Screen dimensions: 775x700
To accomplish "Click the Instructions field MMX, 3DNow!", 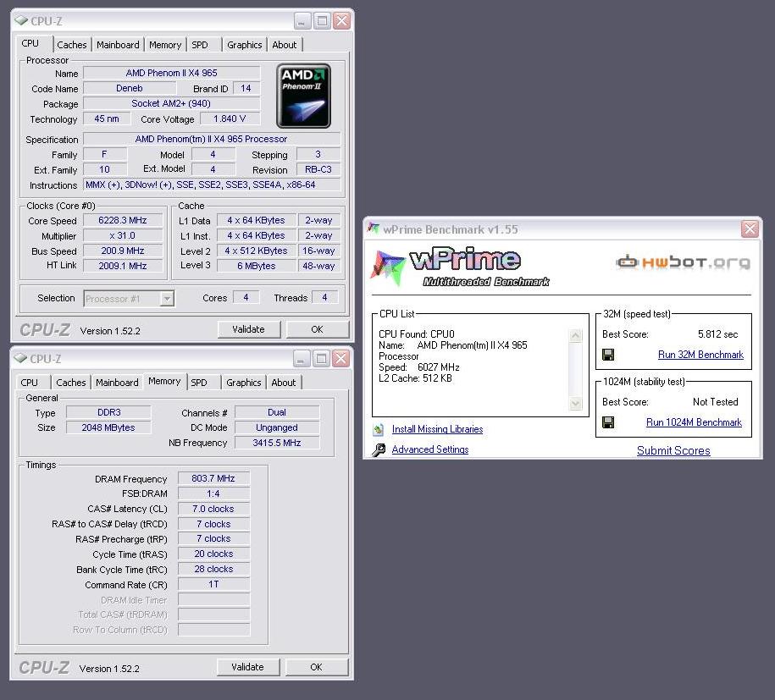I will click(212, 185).
